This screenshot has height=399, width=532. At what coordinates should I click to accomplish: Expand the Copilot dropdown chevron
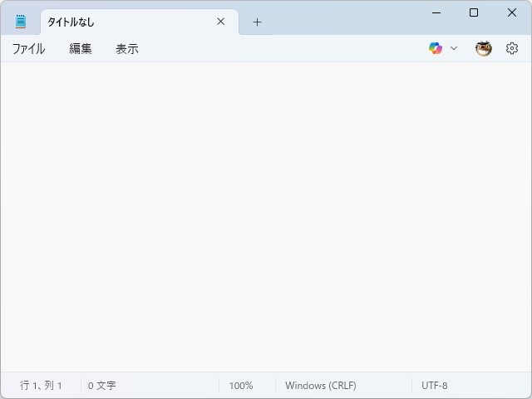pos(454,48)
